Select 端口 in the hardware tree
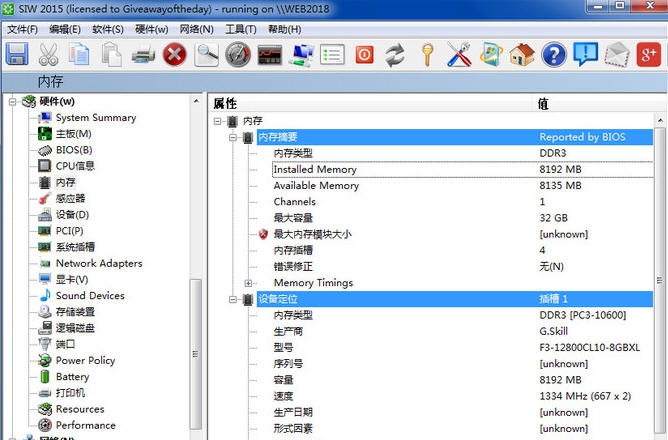Screen dimensions: 668x440 pos(66,344)
